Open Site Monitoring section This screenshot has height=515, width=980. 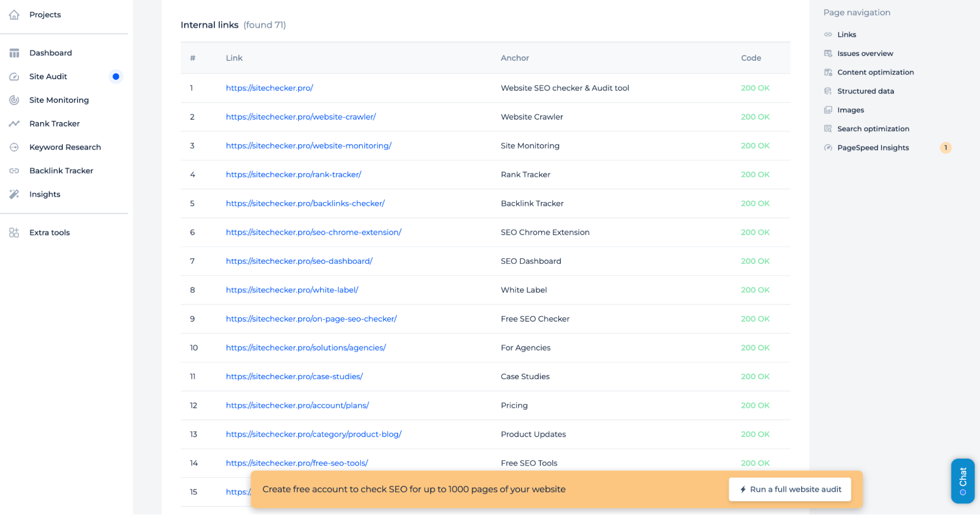coord(59,100)
